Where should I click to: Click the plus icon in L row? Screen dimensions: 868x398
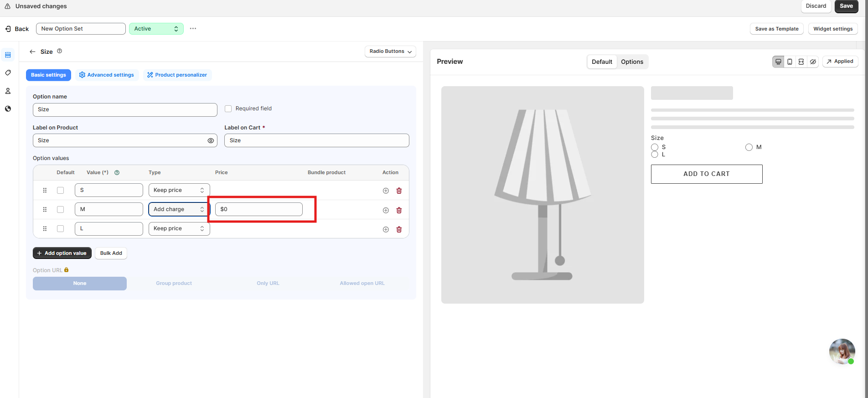(x=386, y=229)
